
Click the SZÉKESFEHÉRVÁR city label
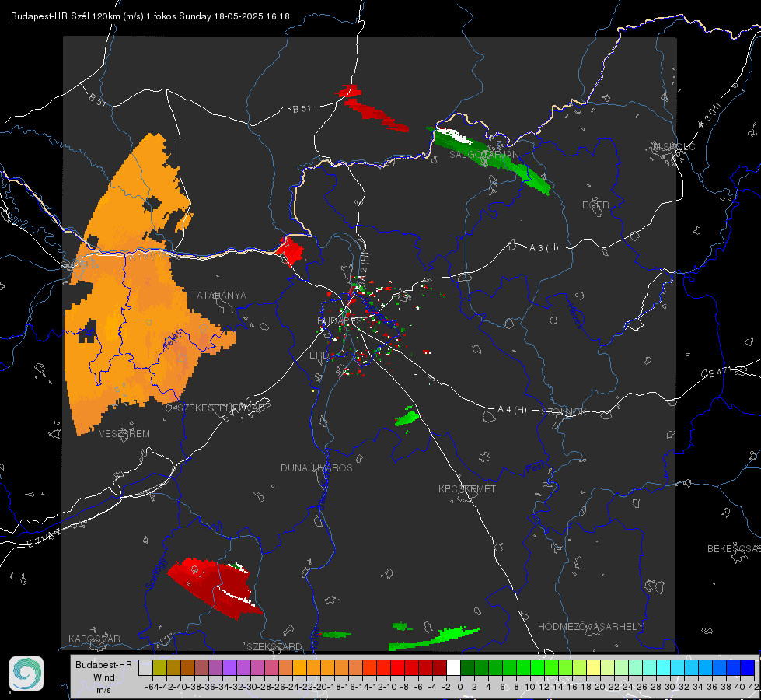pyautogui.click(x=220, y=408)
